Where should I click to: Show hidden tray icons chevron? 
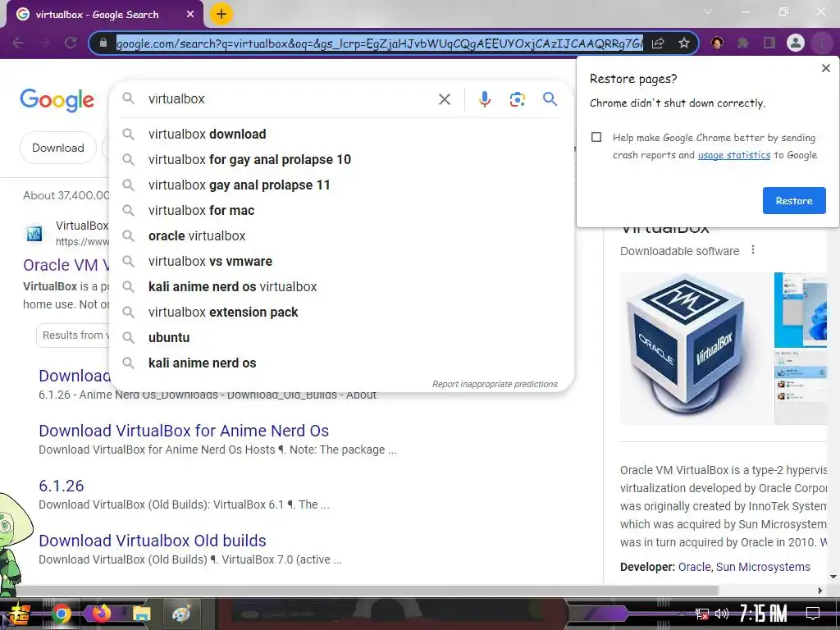(682, 614)
